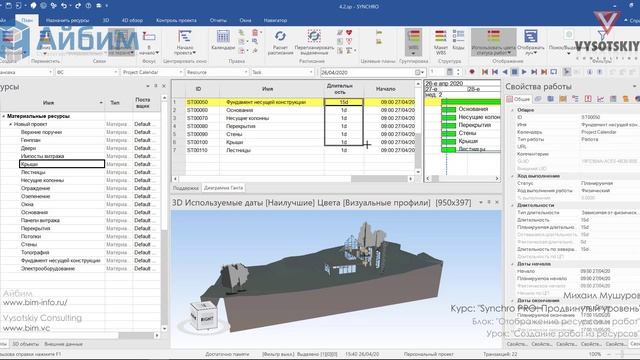Switch to 3D объекты bottom tab
The height and width of the screenshot is (360, 640).
pos(25,344)
